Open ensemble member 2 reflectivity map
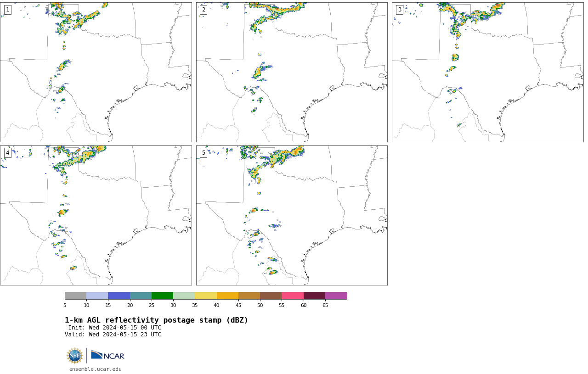This screenshot has height=374, width=588. [292, 72]
